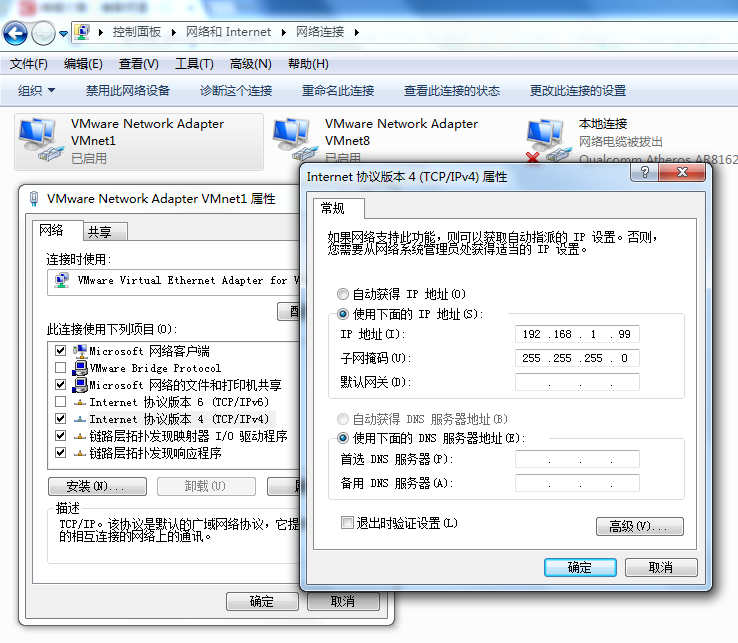
Task: Open the 文件(F) menu
Action: [29, 64]
